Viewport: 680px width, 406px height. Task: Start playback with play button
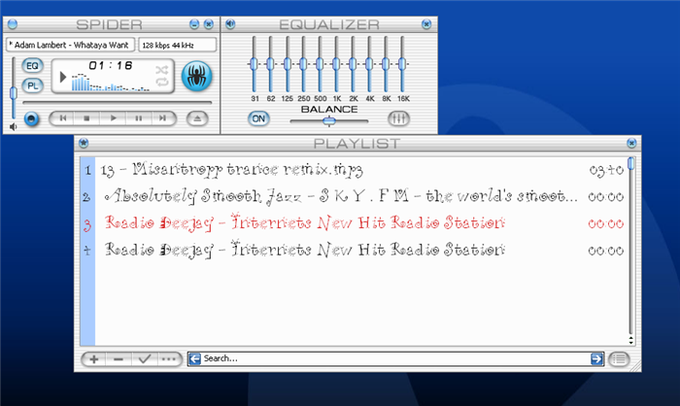pos(113,118)
